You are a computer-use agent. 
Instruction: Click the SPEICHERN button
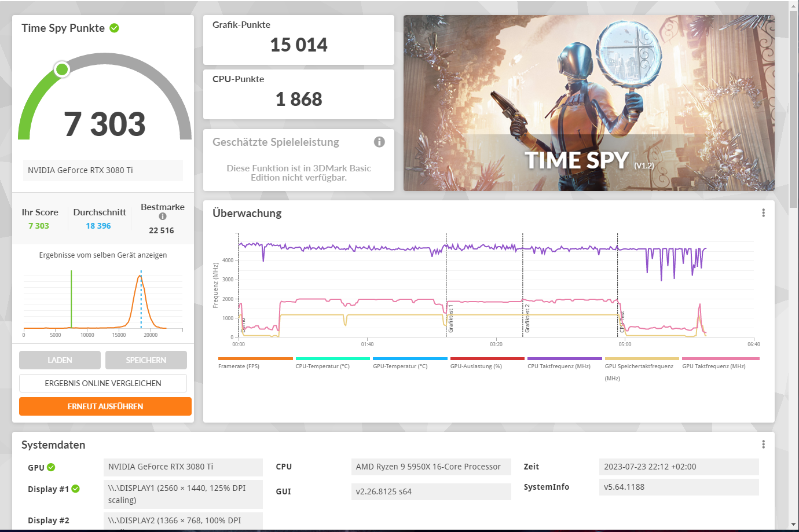pyautogui.click(x=146, y=360)
